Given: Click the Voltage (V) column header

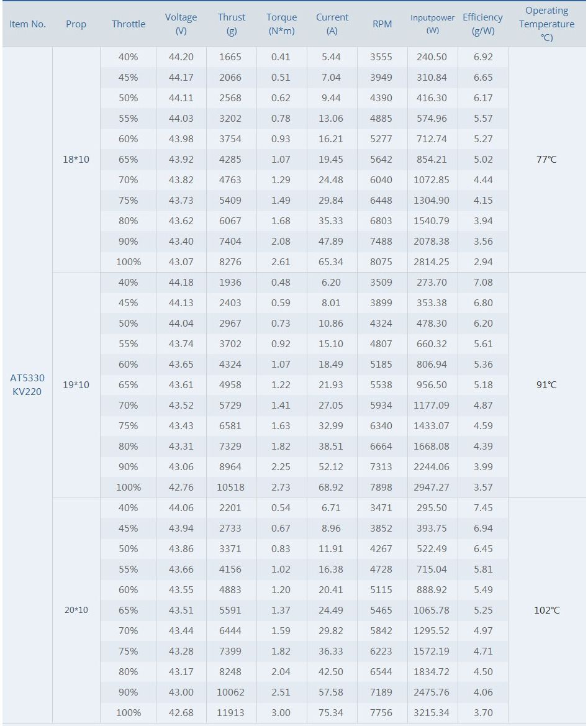Looking at the screenshot, I should pos(181,24).
